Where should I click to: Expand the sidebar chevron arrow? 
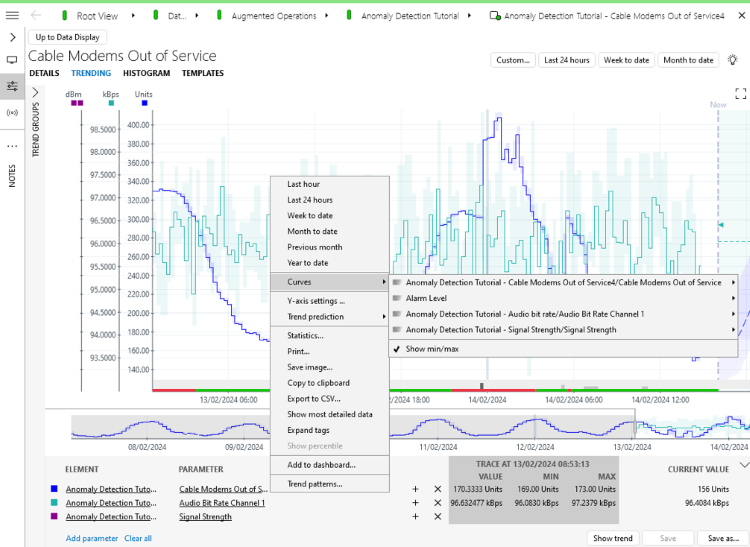click(12, 37)
